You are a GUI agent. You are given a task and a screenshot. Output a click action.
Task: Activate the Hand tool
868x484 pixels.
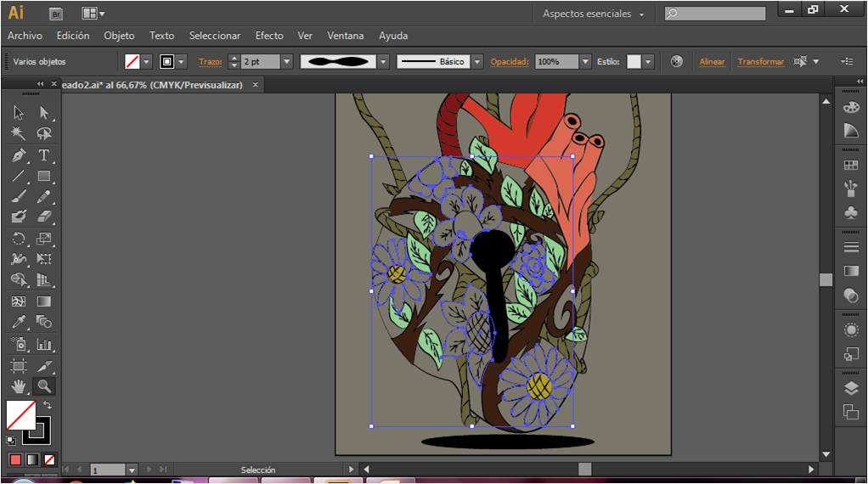click(19, 386)
